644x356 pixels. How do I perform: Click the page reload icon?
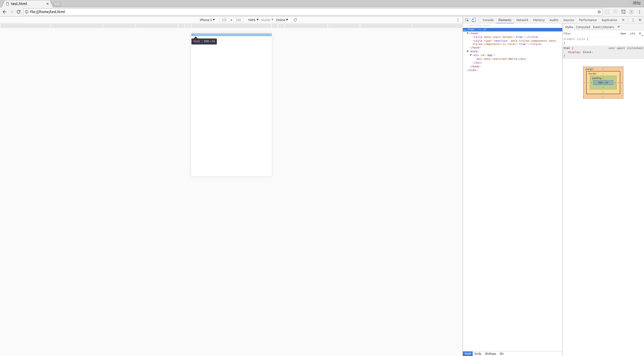tap(19, 12)
